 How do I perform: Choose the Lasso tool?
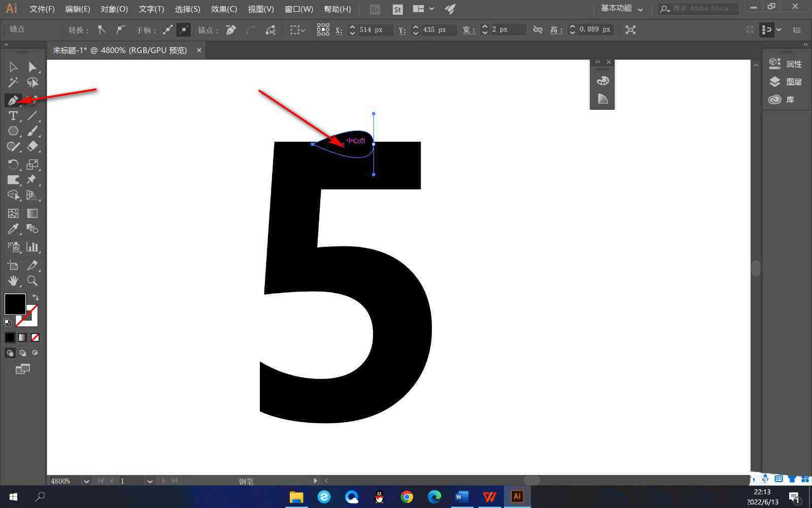pyautogui.click(x=32, y=82)
